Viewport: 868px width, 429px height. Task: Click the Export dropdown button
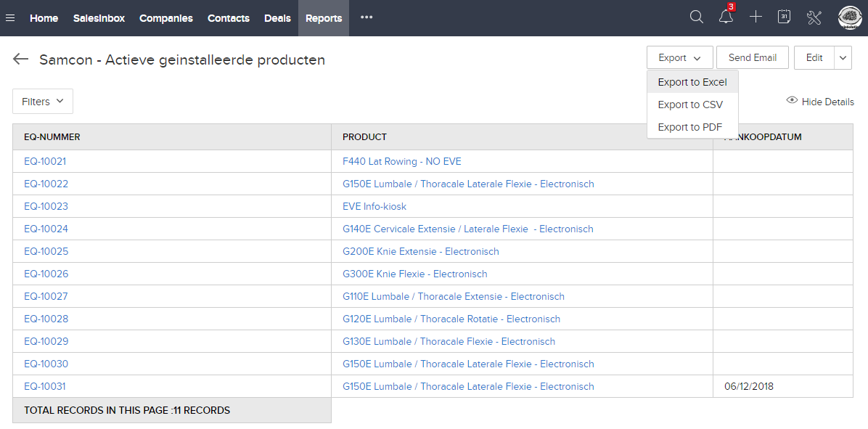point(679,57)
